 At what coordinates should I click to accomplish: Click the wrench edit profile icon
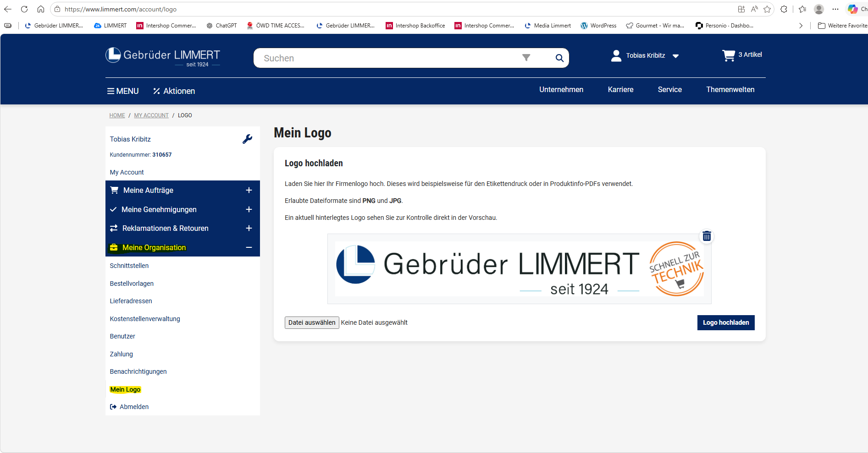(x=247, y=139)
